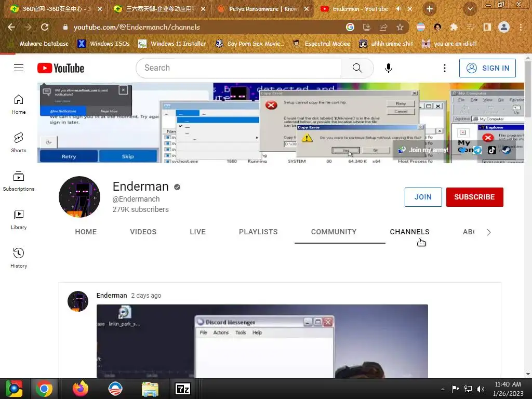Expand the tab search dropdown arrow
The image size is (532, 399).
[x=470, y=9]
